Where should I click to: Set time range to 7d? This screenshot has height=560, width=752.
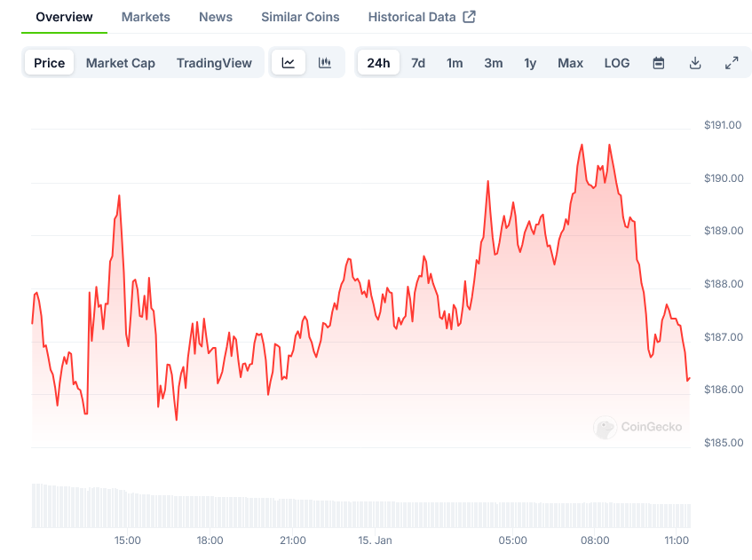pyautogui.click(x=418, y=63)
